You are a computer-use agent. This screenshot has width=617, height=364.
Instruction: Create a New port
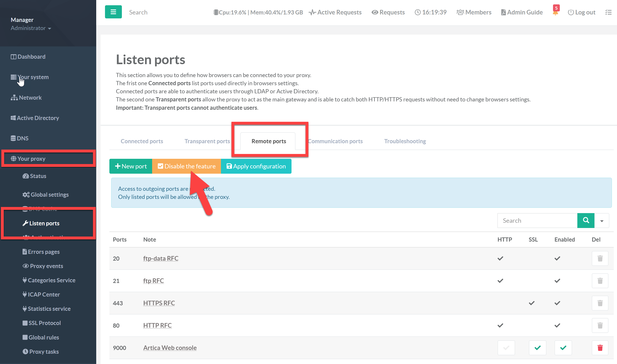click(x=131, y=166)
